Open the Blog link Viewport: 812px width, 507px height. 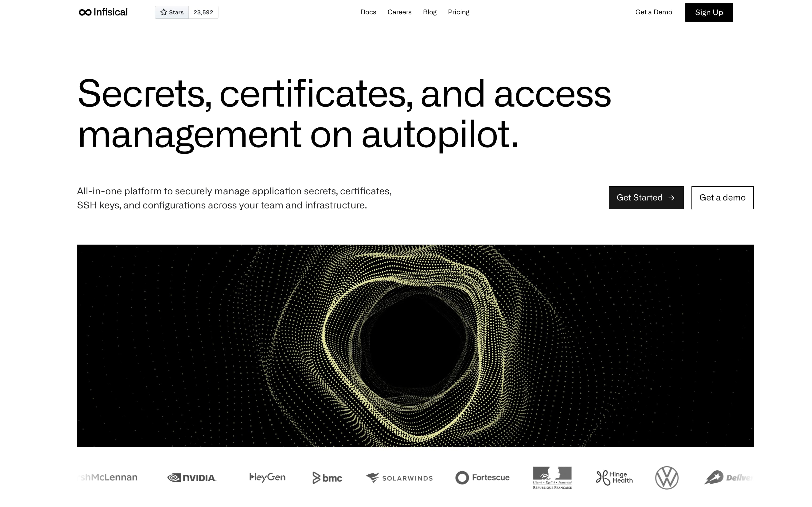pos(429,12)
